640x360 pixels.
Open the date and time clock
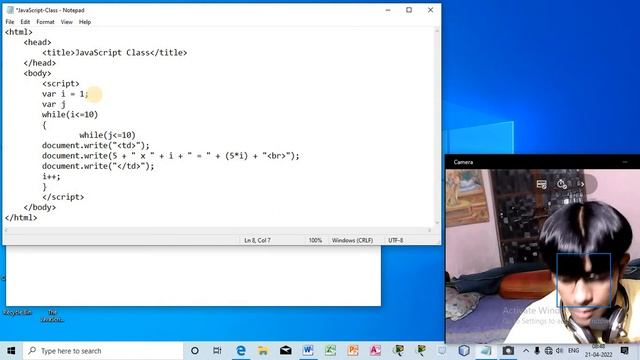pos(598,351)
